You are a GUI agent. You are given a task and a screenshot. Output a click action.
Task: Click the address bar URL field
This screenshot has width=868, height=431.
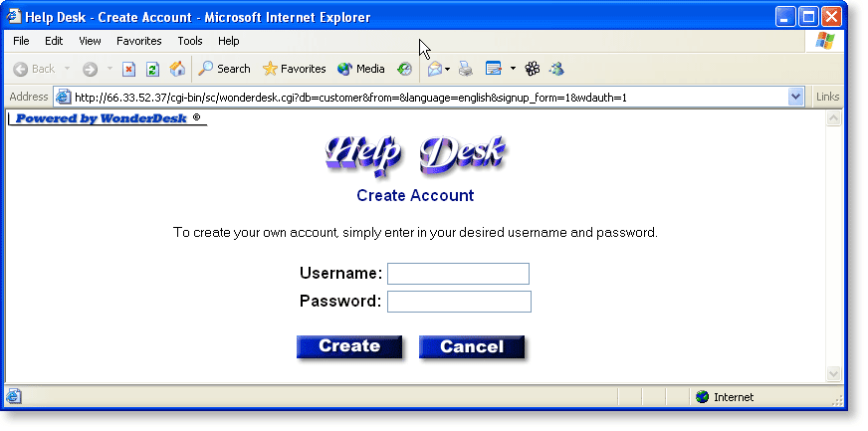click(x=430, y=98)
